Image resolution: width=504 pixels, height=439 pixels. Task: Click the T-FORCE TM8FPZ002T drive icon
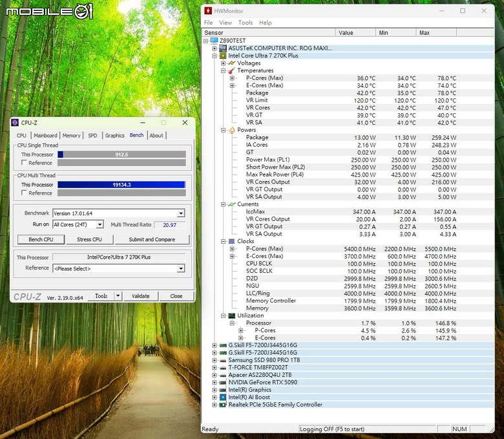(223, 368)
